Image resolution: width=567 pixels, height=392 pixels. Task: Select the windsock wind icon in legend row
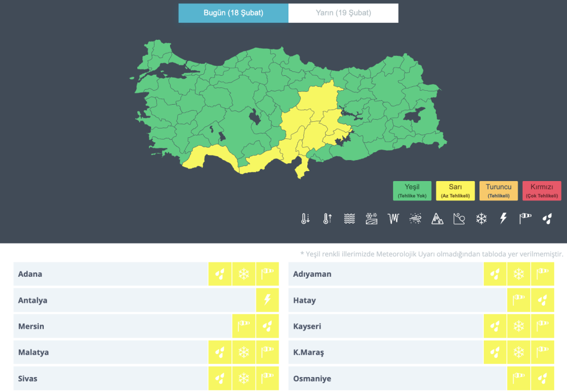(x=525, y=219)
